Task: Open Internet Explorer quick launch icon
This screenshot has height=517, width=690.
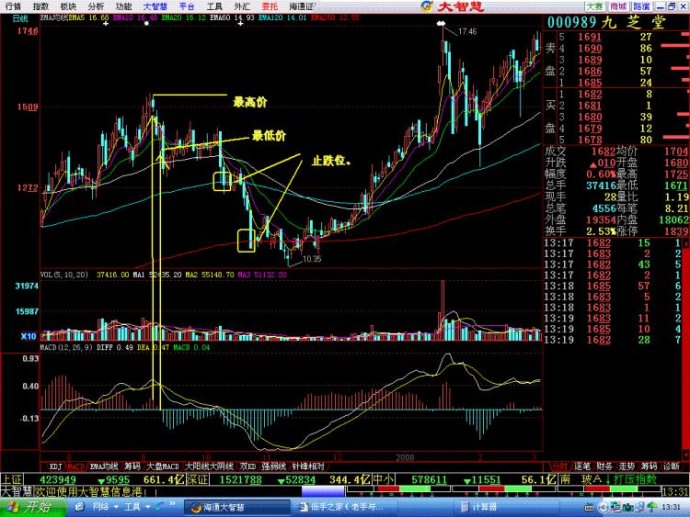Action: point(80,507)
